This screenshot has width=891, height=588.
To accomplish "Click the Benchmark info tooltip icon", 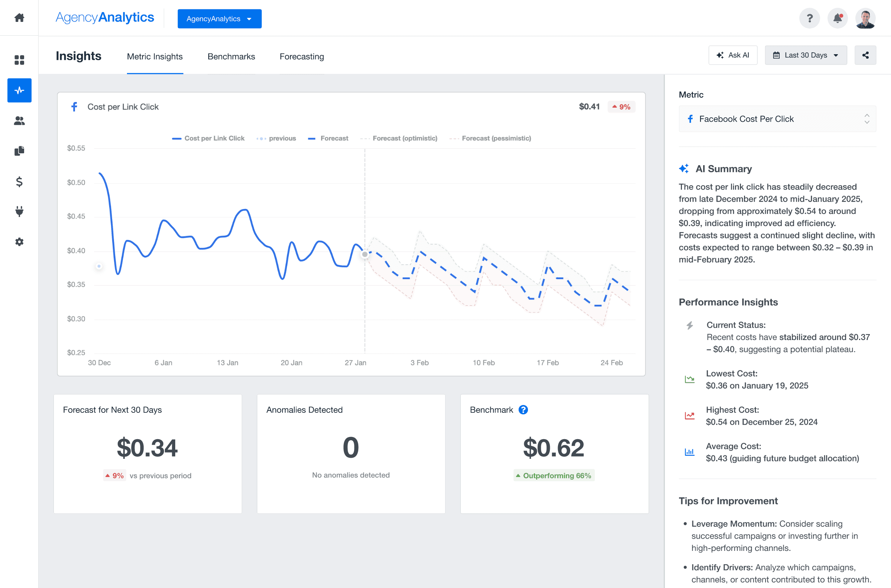I will 523,410.
